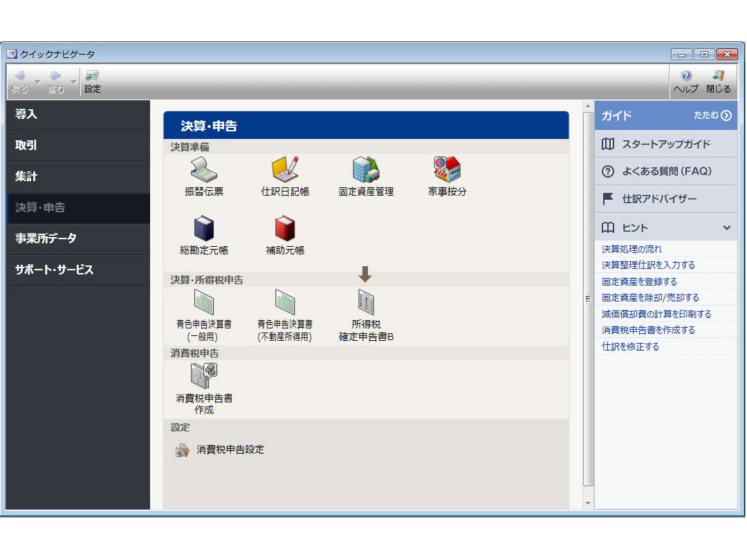747x560 pixels.
Task: Collapse the ヒント section chevron
Action: pyautogui.click(x=726, y=227)
